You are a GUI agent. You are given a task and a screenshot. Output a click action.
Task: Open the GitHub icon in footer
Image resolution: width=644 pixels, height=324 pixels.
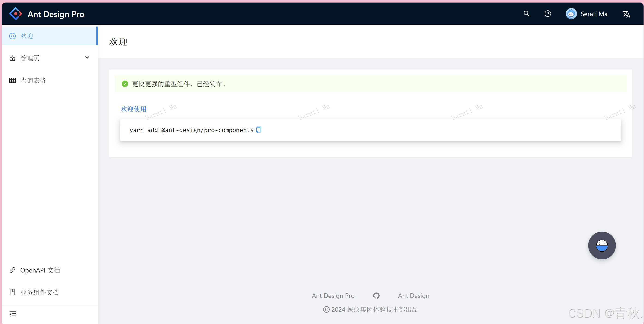[x=376, y=296]
